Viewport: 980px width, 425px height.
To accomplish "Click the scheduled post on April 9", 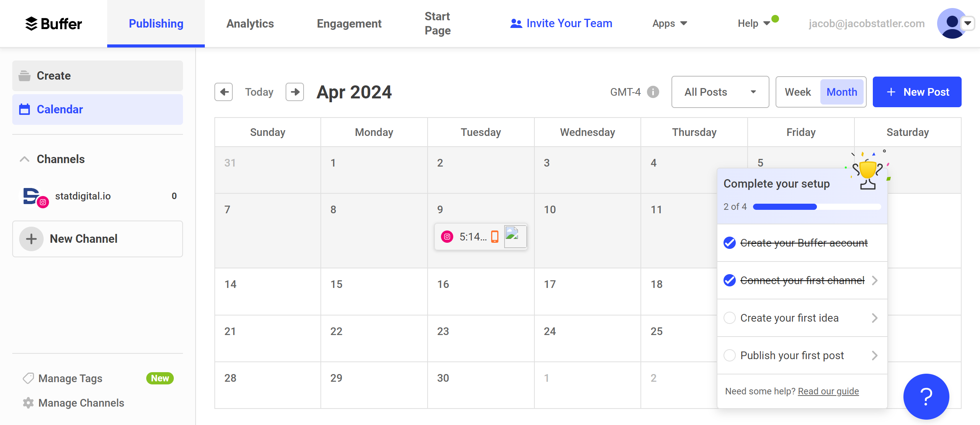I will (481, 236).
